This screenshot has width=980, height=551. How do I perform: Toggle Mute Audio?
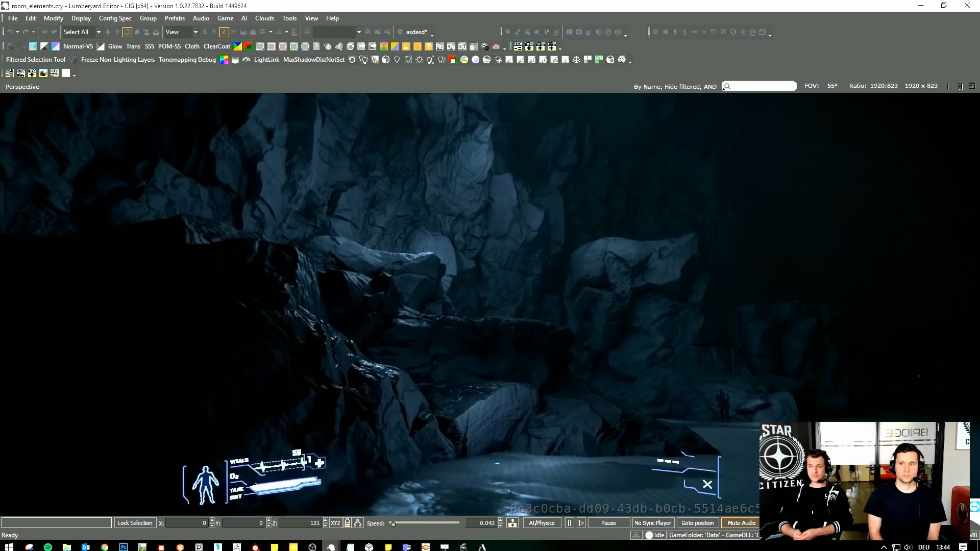point(741,523)
